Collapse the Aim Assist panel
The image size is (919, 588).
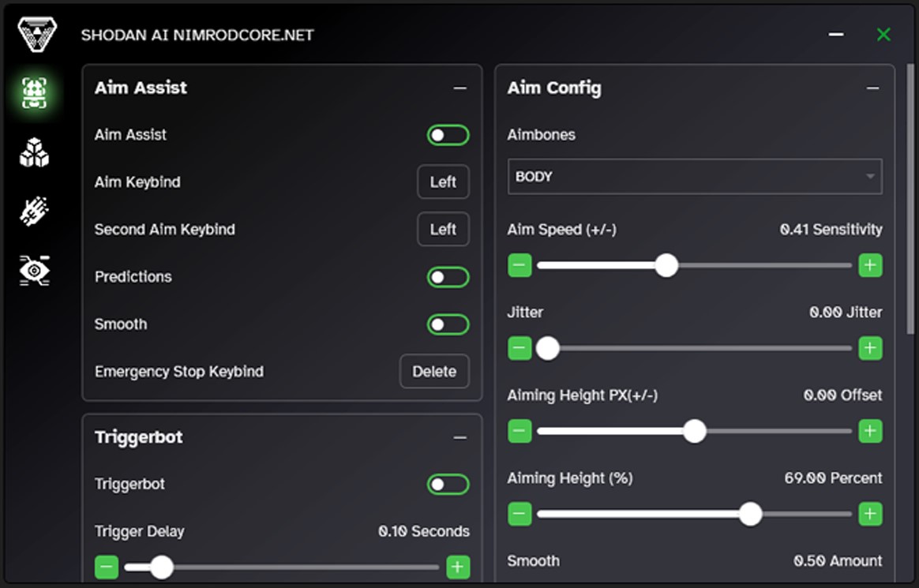point(459,88)
